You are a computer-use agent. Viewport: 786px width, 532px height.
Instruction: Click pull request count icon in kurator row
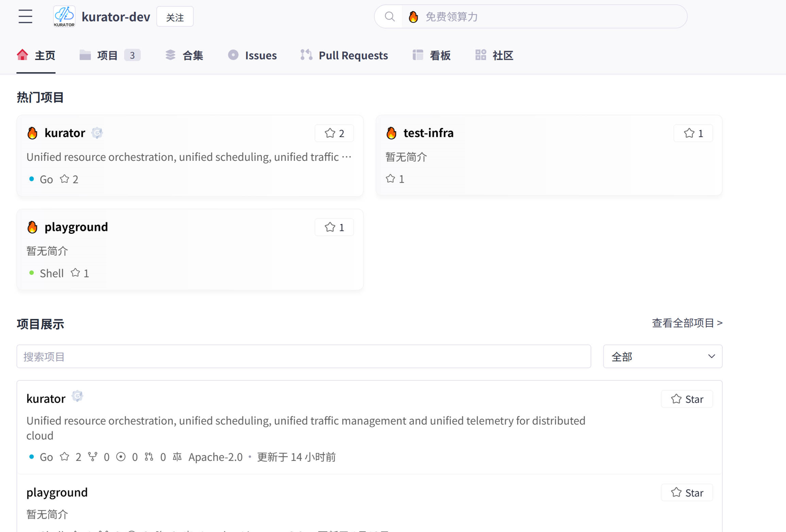pyautogui.click(x=149, y=457)
